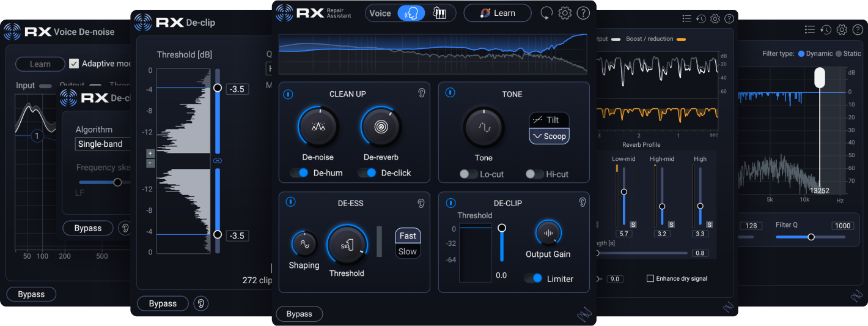The image size is (868, 326).
Task: Click Learn in the Voice De-noise window
Action: [x=40, y=64]
